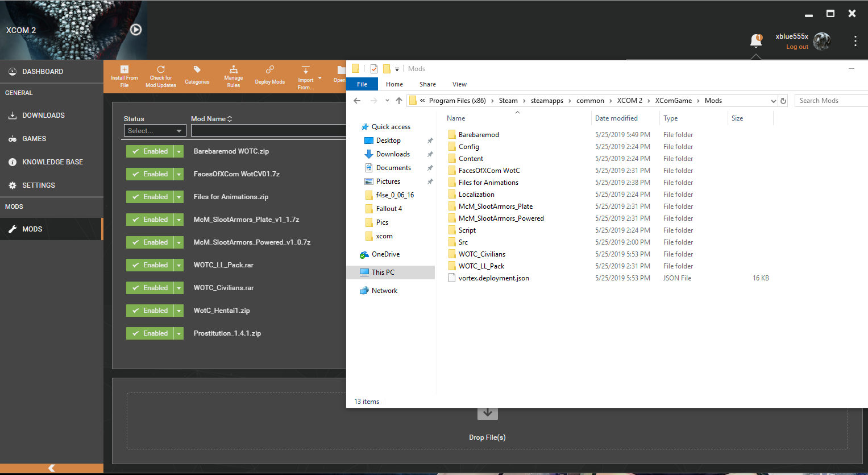Image resolution: width=868 pixels, height=475 pixels.
Task: Toggle Enabled for WotC_Hentai1.zip
Action: click(x=150, y=311)
